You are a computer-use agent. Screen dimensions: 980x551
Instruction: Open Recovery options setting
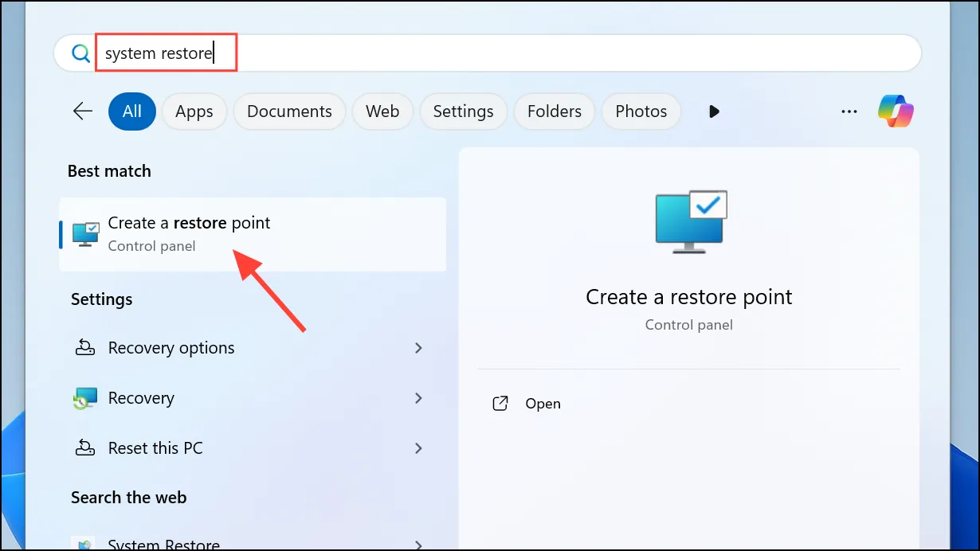coord(251,348)
